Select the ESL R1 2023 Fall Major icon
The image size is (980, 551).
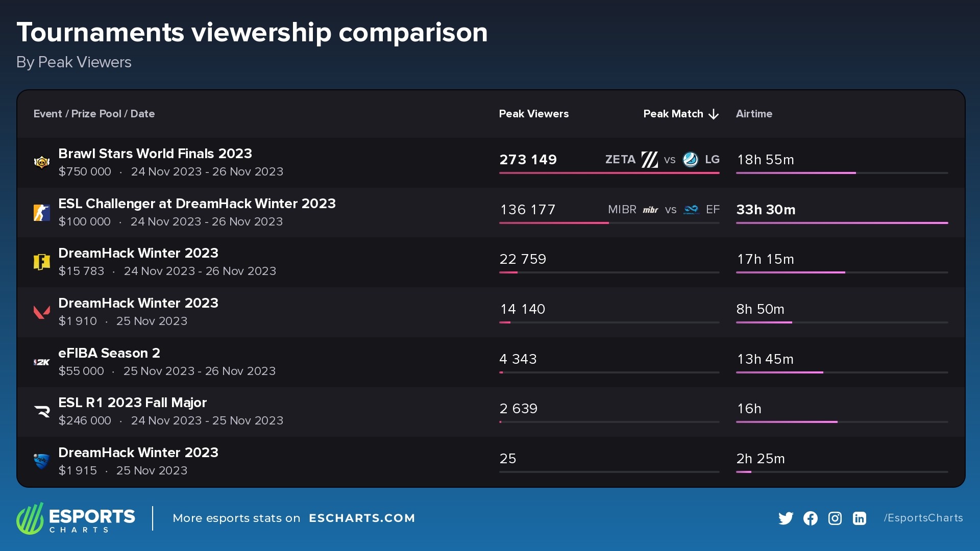point(42,411)
